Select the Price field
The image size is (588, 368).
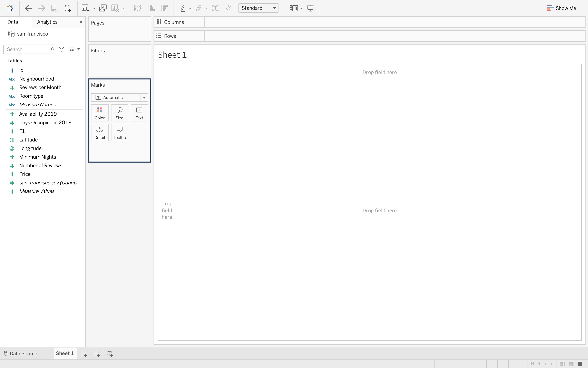pyautogui.click(x=25, y=174)
